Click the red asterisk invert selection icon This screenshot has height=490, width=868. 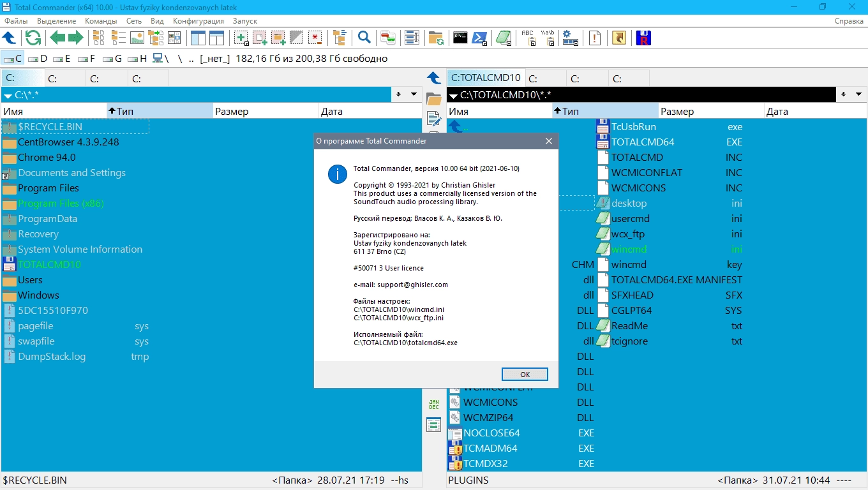pos(315,38)
